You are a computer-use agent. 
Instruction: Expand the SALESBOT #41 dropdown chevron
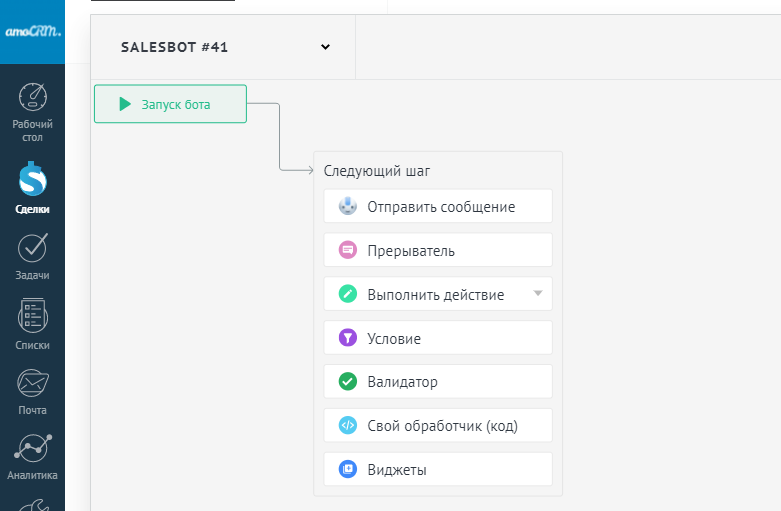(325, 47)
